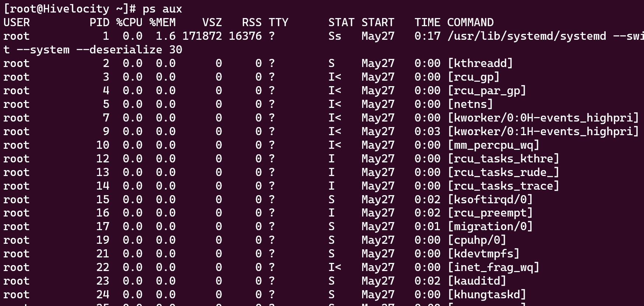Click the /usr/lib/systemd/systemd command path
Viewport: 644px width, 306px height.
(x=526, y=36)
